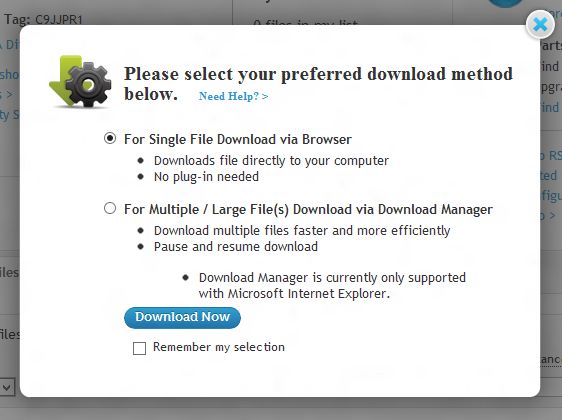Click the 'Remember my selection' label text
562x420 pixels.
tap(219, 347)
